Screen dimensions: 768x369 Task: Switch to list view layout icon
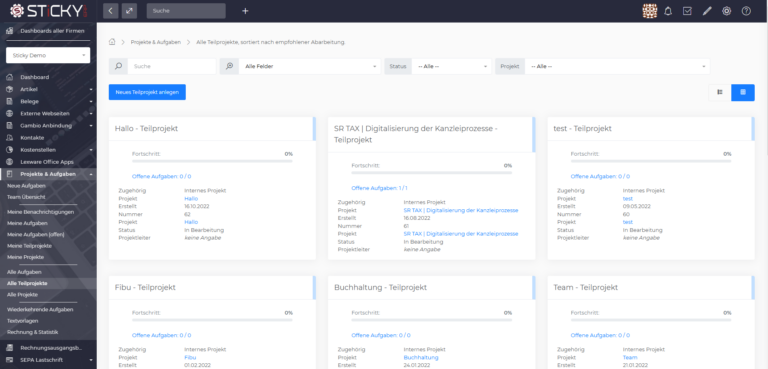[720, 92]
